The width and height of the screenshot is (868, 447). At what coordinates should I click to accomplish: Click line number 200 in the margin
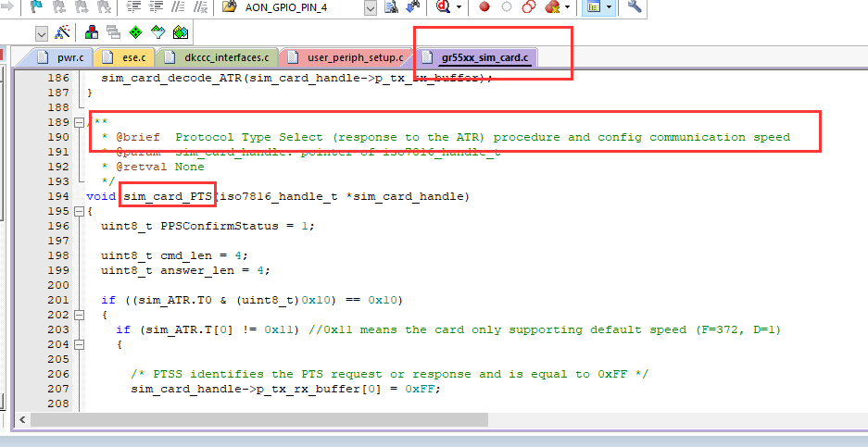[58, 285]
